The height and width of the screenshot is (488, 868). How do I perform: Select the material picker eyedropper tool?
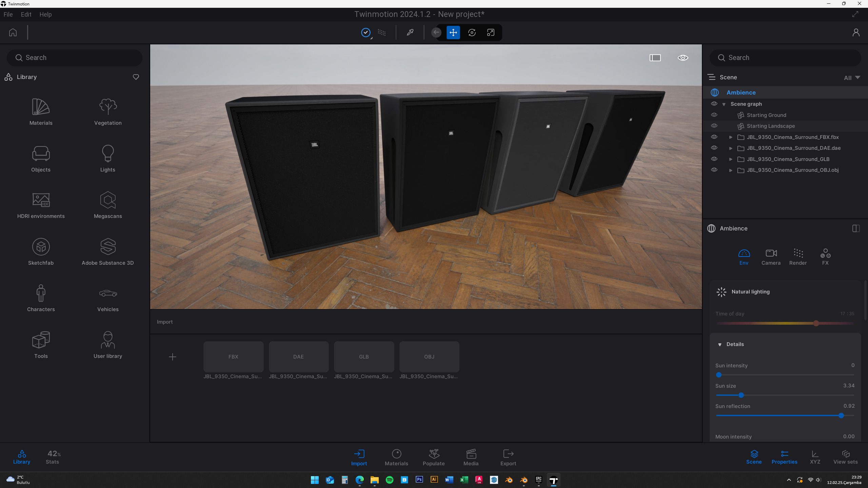pyautogui.click(x=410, y=33)
